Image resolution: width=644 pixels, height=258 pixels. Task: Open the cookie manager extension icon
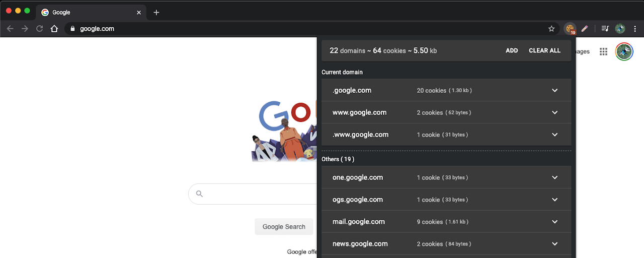[x=570, y=29]
